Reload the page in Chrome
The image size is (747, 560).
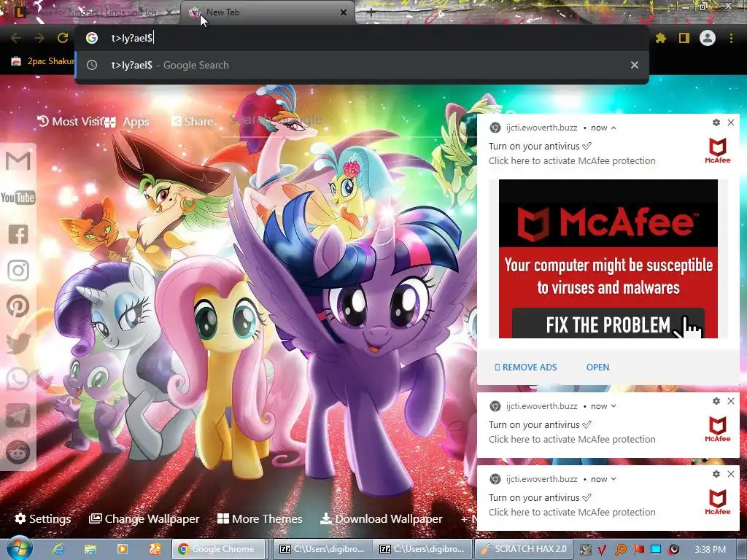[x=63, y=38]
